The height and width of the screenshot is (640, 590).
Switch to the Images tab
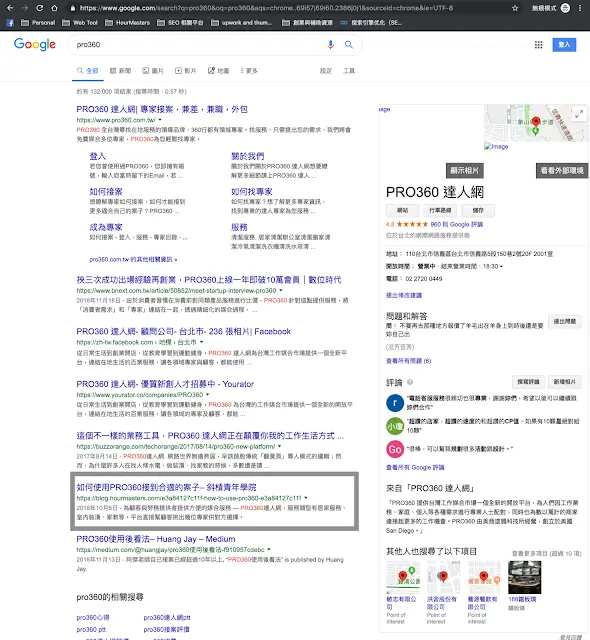click(153, 71)
